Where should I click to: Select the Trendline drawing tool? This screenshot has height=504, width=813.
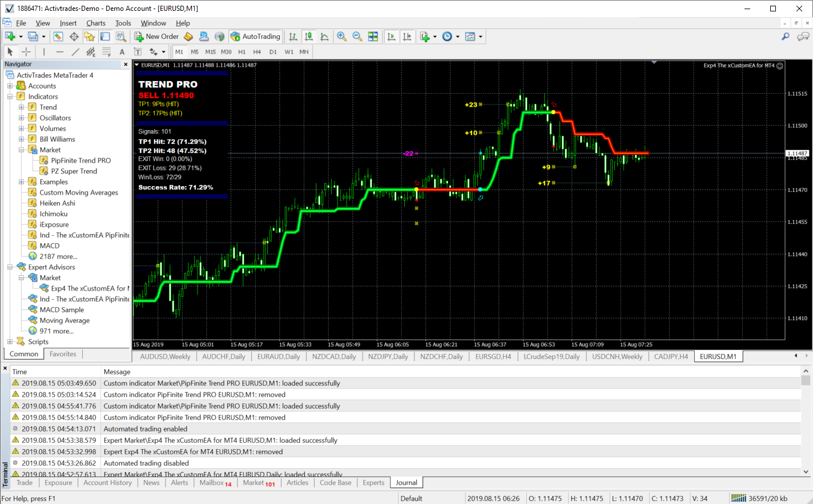coord(75,52)
